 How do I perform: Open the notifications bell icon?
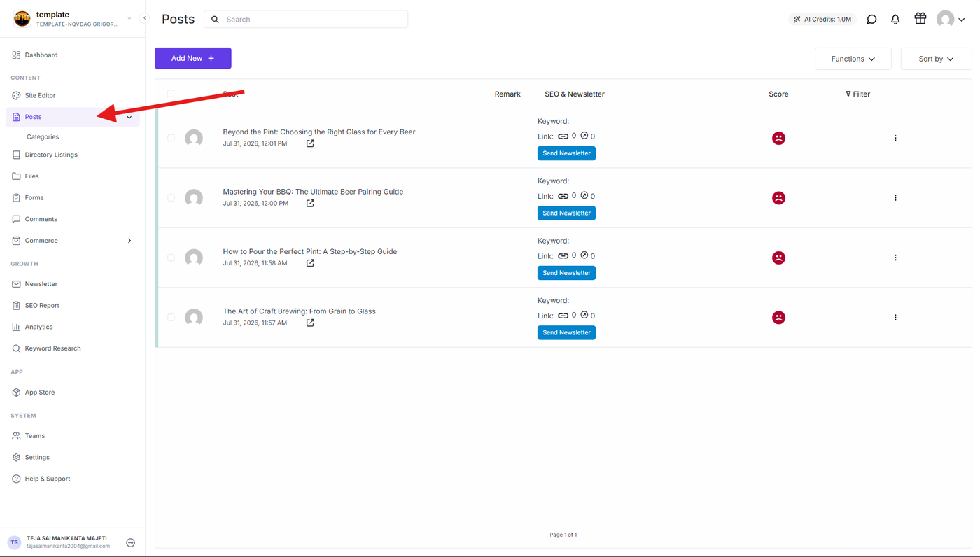895,20
